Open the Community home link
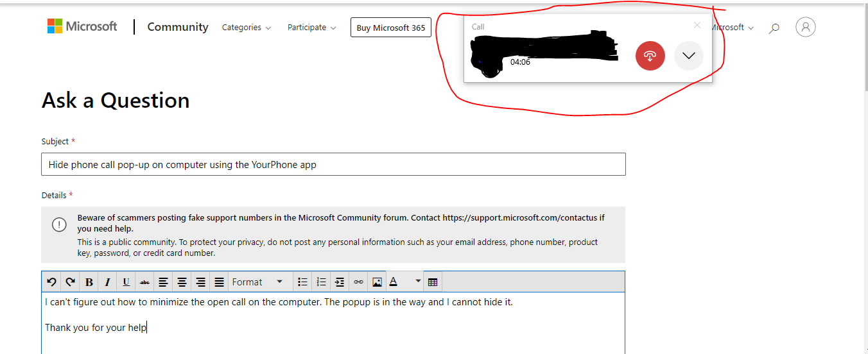Image resolution: width=868 pixels, height=354 pixels. click(x=178, y=27)
